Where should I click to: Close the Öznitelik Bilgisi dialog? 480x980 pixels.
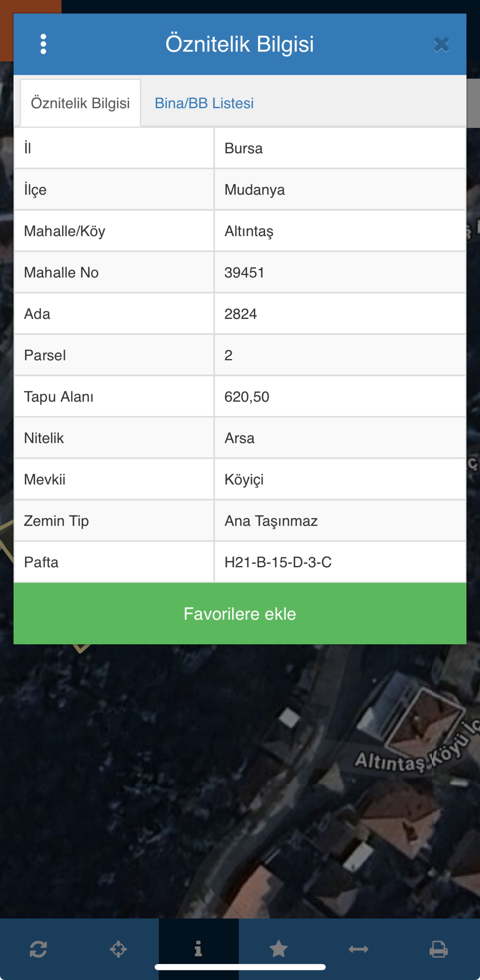click(441, 44)
